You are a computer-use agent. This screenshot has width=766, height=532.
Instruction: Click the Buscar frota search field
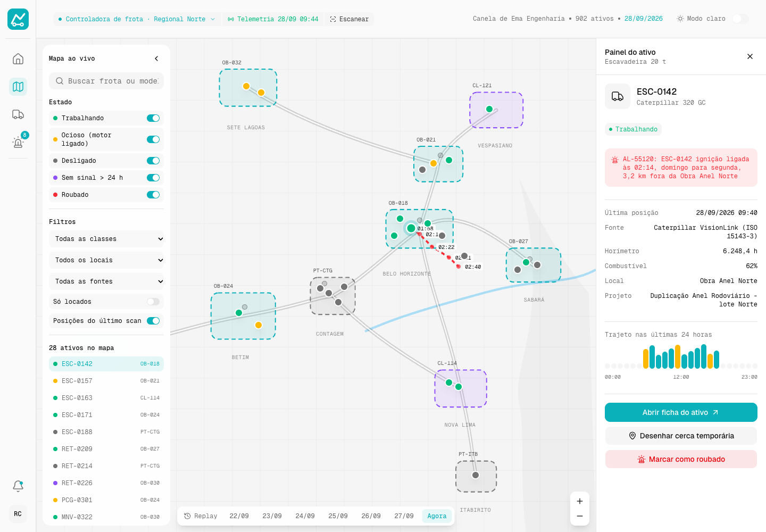[106, 81]
